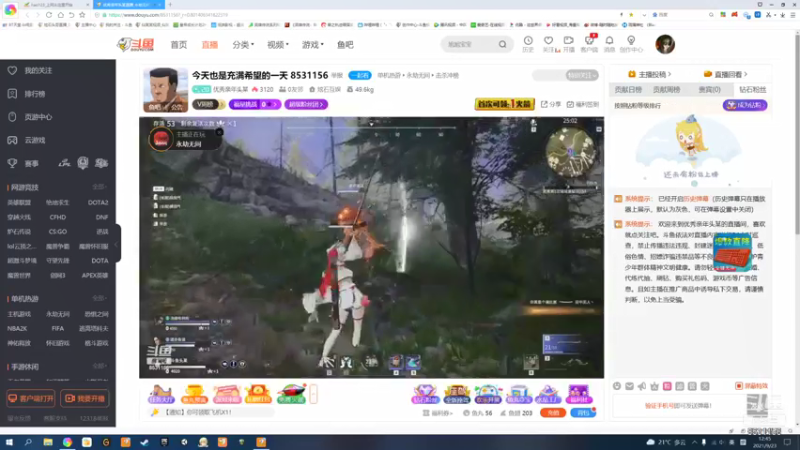Open the 创作中心 lightbulb icon
800x450 pixels.
tap(631, 44)
